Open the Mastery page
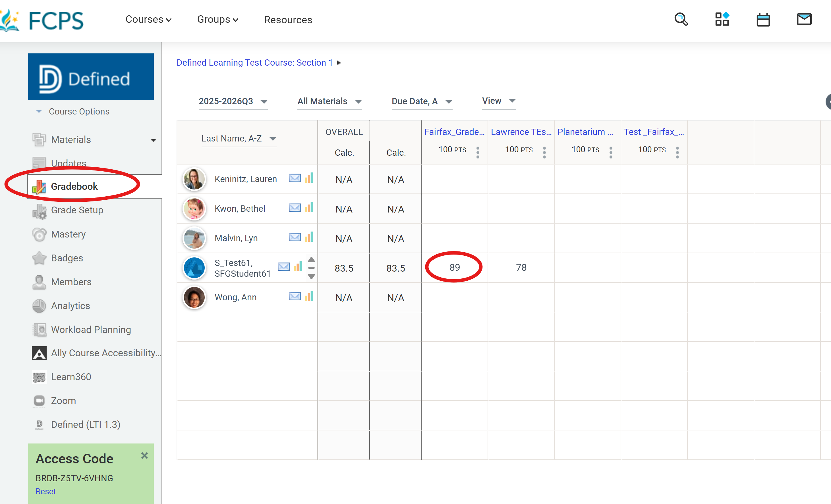831x504 pixels. (68, 234)
